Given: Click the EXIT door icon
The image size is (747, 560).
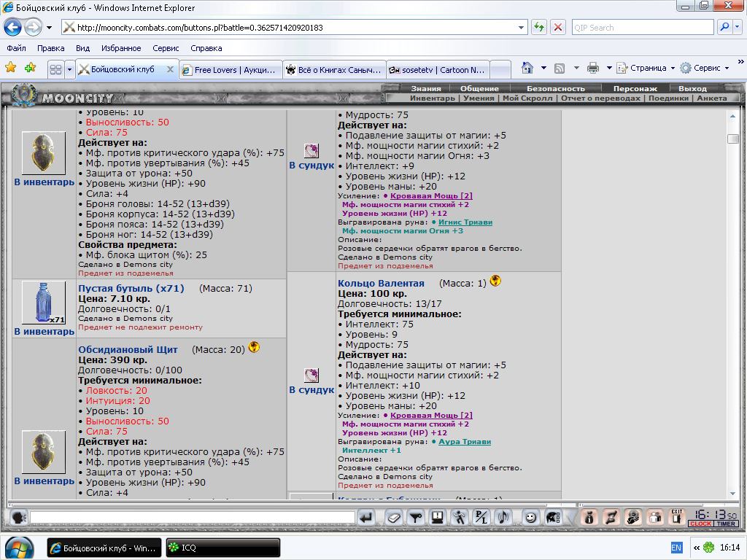Looking at the screenshot, I should (677, 517).
